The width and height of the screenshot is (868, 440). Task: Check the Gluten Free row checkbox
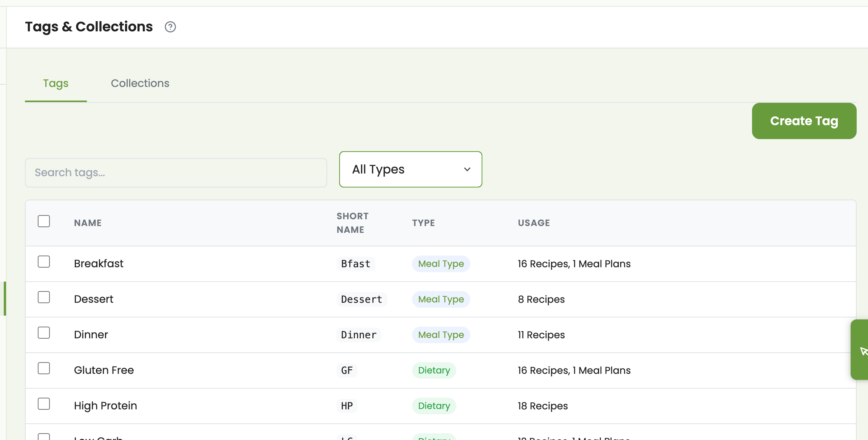coord(44,368)
